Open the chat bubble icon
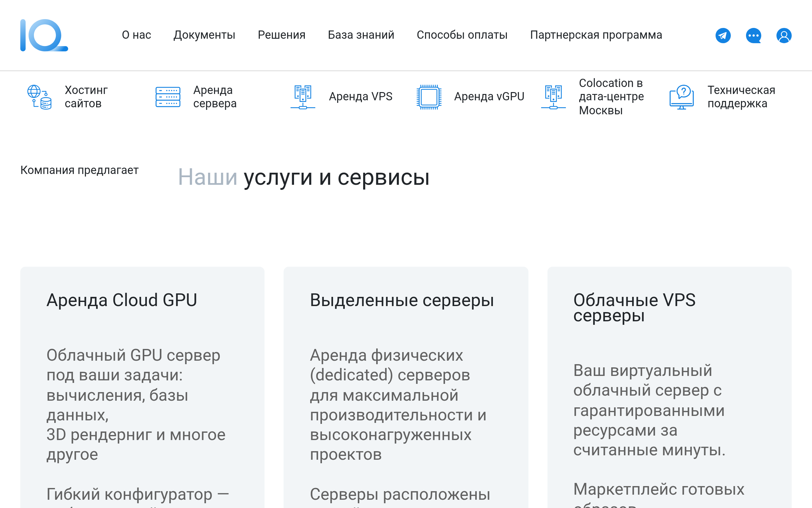 click(x=754, y=35)
